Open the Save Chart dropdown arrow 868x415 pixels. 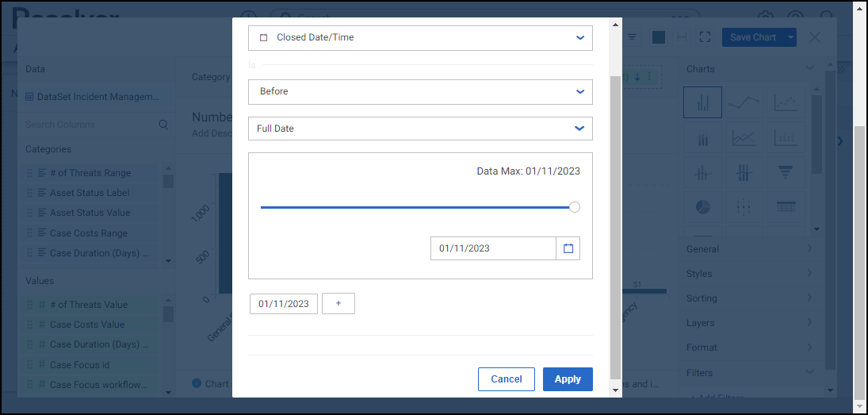(790, 37)
